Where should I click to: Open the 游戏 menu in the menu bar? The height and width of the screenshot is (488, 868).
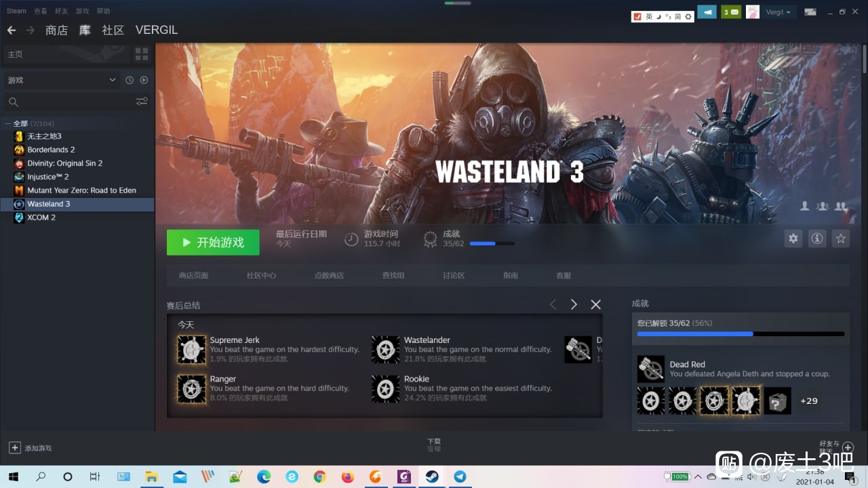click(82, 11)
